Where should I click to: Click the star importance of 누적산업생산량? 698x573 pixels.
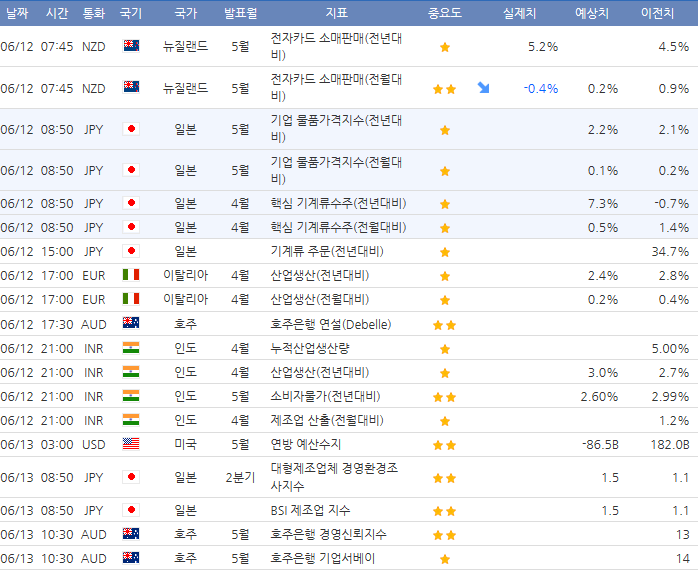point(445,349)
